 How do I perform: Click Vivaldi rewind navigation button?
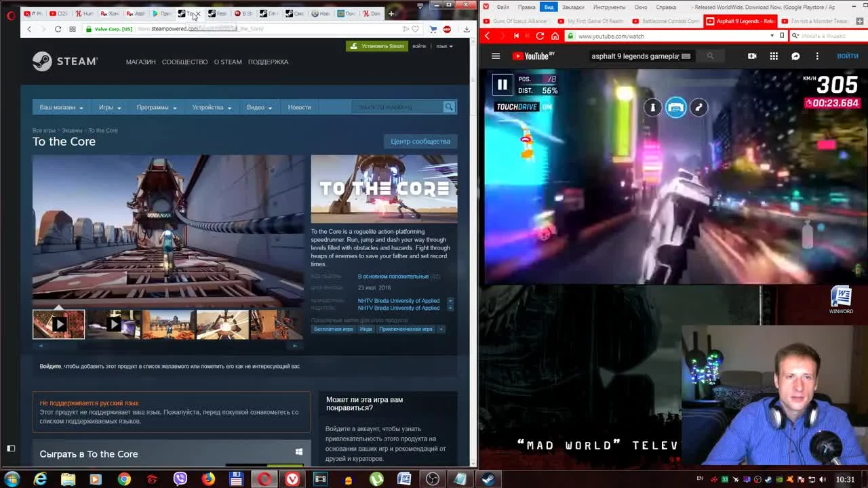517,36
